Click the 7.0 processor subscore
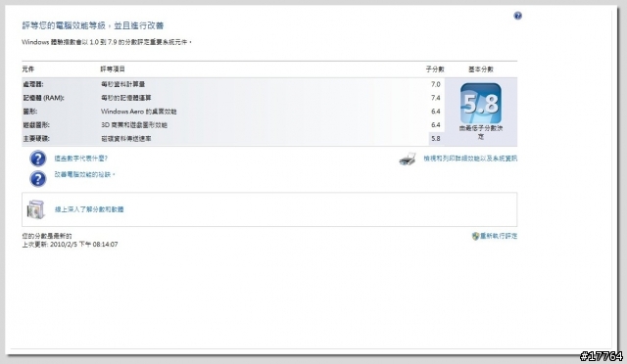 coord(435,84)
